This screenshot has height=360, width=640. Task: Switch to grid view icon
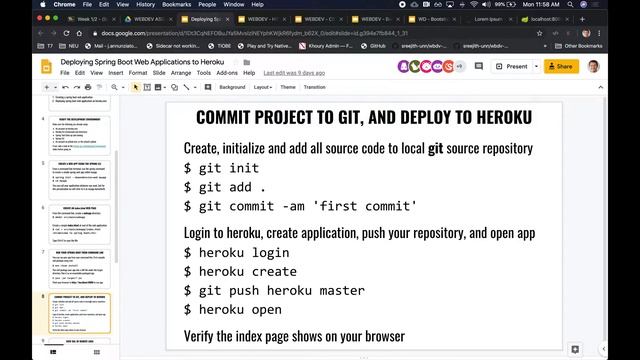tap(97, 352)
